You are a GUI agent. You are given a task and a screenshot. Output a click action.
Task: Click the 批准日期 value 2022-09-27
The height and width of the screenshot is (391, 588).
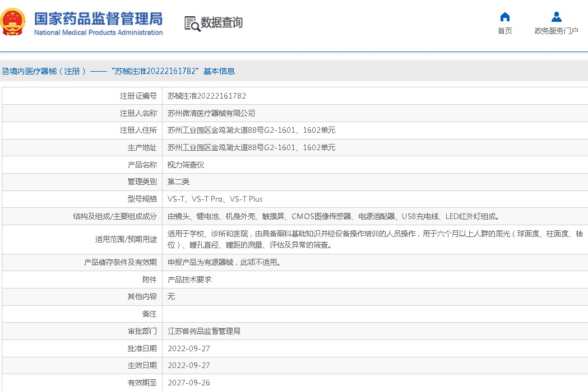(x=189, y=348)
